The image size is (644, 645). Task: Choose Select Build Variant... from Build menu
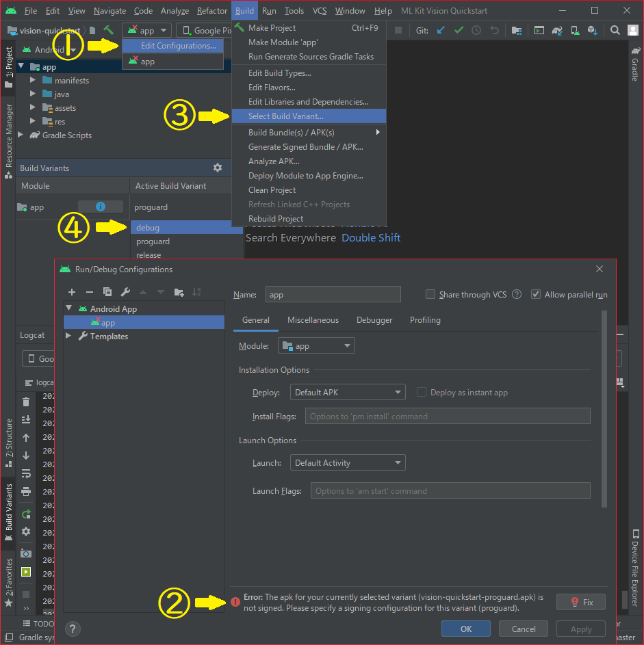309,116
